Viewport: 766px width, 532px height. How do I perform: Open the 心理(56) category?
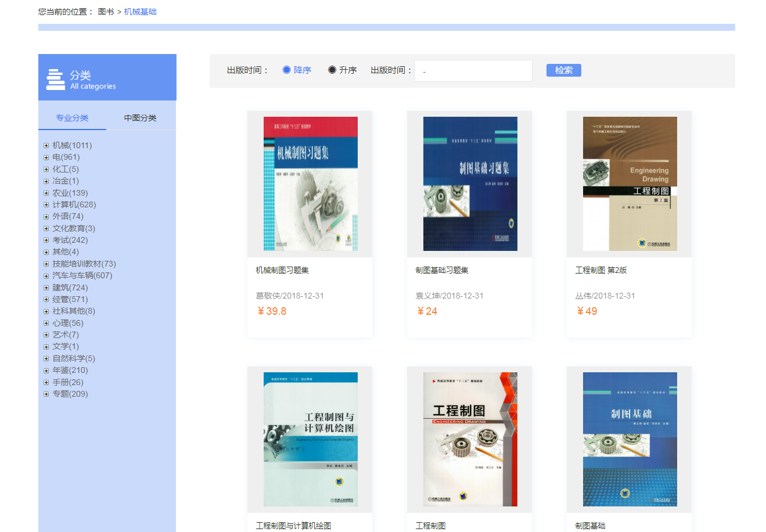(x=68, y=323)
